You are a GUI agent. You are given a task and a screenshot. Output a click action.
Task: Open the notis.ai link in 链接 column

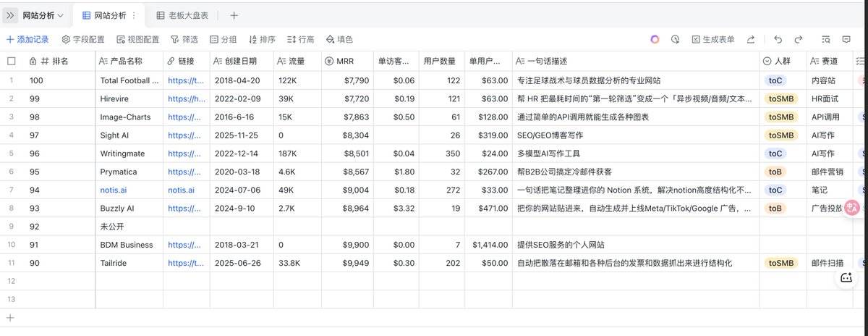[181, 190]
